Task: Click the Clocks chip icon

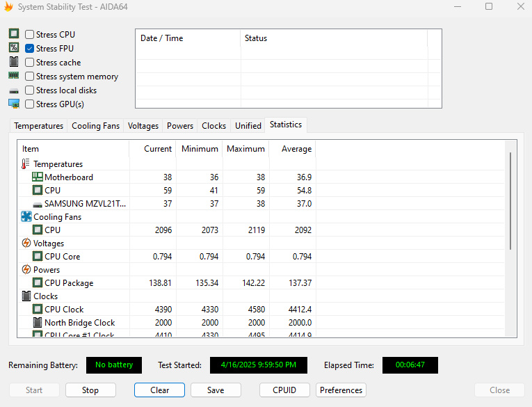Action: pos(26,296)
